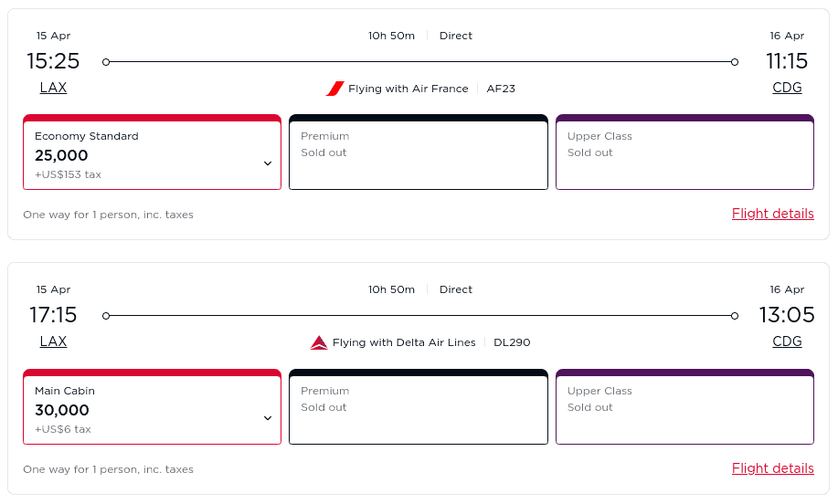The image size is (838, 504).
Task: Click the 17:15 departure time
Action: click(53, 315)
